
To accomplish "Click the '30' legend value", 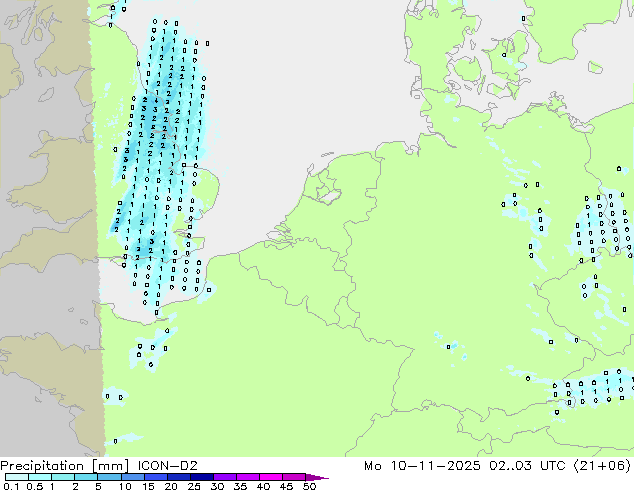I will click(x=217, y=486).
